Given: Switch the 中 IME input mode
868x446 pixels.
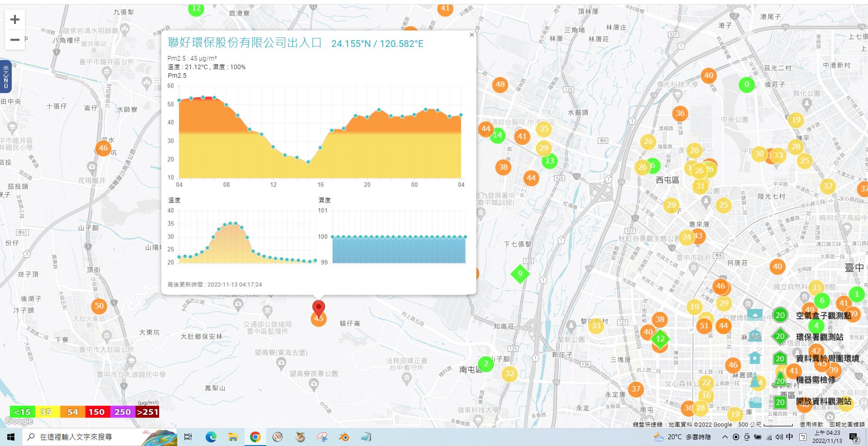Looking at the screenshot, I should click(x=789, y=437).
